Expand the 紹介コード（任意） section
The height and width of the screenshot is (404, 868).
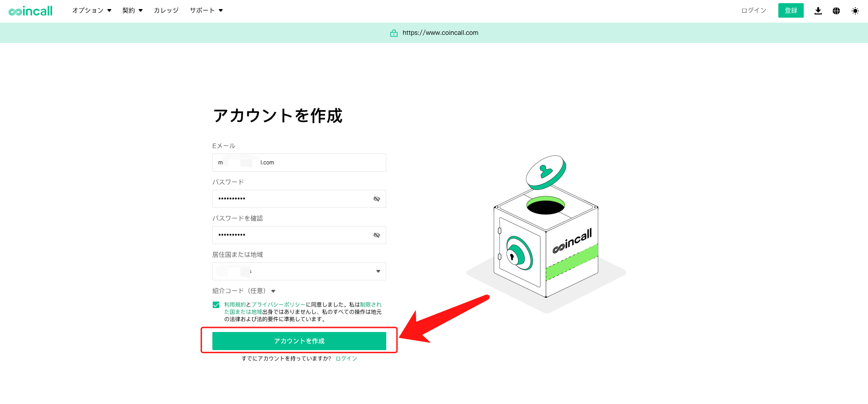(244, 291)
